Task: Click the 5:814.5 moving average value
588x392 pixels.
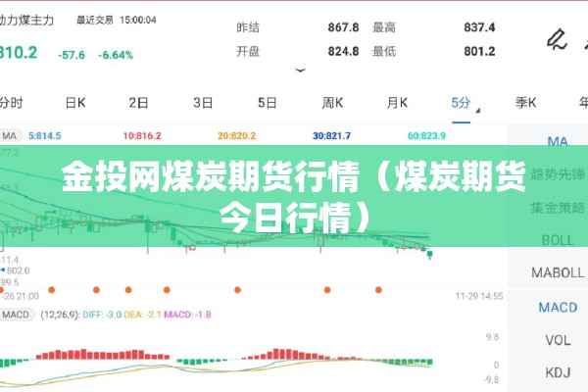Action: point(45,136)
